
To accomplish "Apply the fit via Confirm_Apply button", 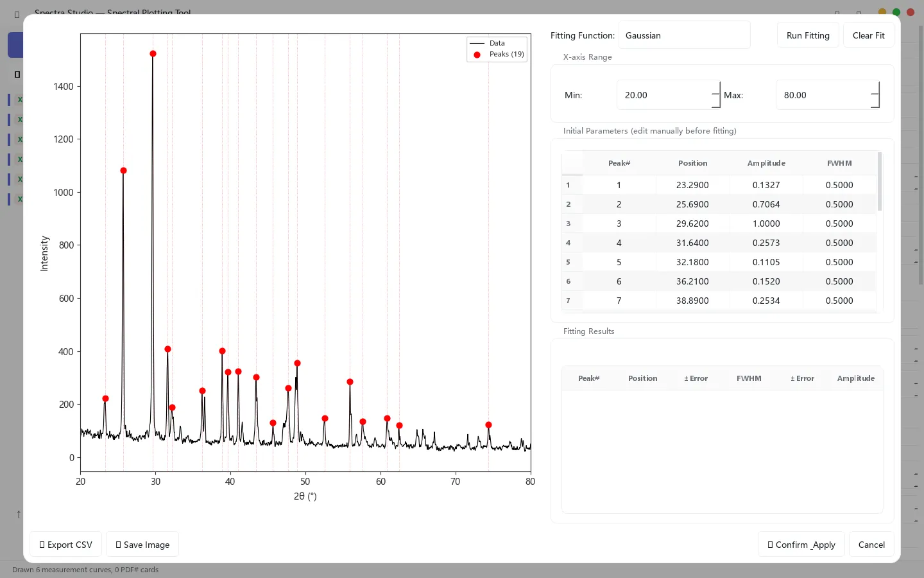I will (x=801, y=545).
